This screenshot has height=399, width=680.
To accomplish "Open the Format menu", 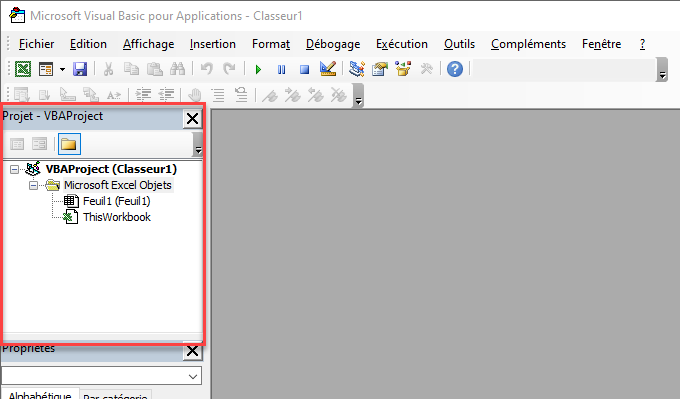I will point(271,44).
